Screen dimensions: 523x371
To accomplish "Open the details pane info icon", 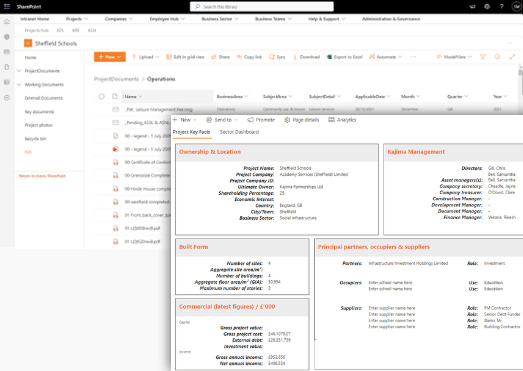I will pos(497,57).
